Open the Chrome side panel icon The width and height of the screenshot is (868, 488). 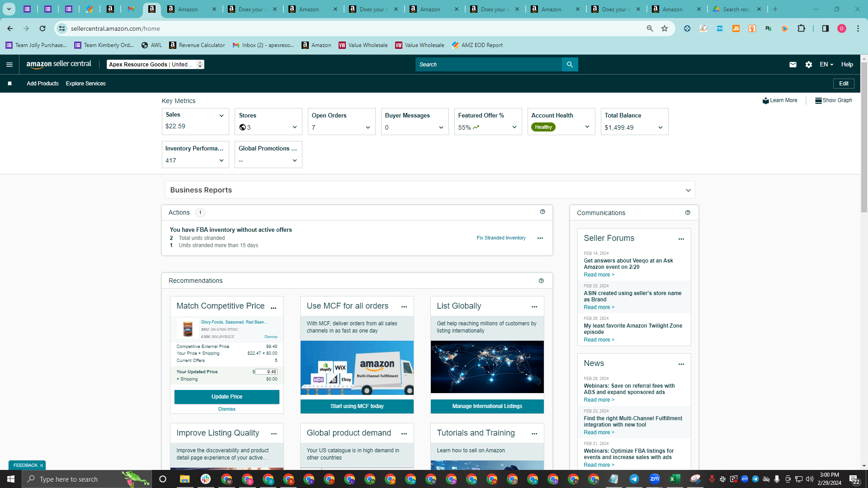[826, 28]
